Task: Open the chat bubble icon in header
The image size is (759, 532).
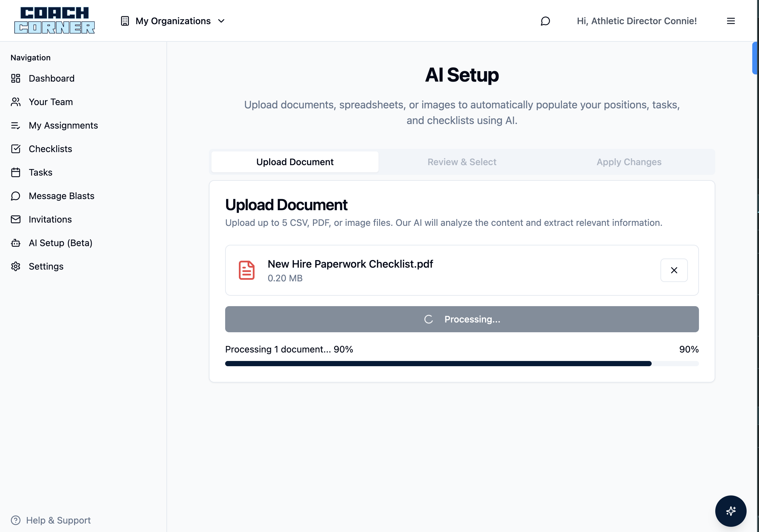Action: (x=545, y=21)
